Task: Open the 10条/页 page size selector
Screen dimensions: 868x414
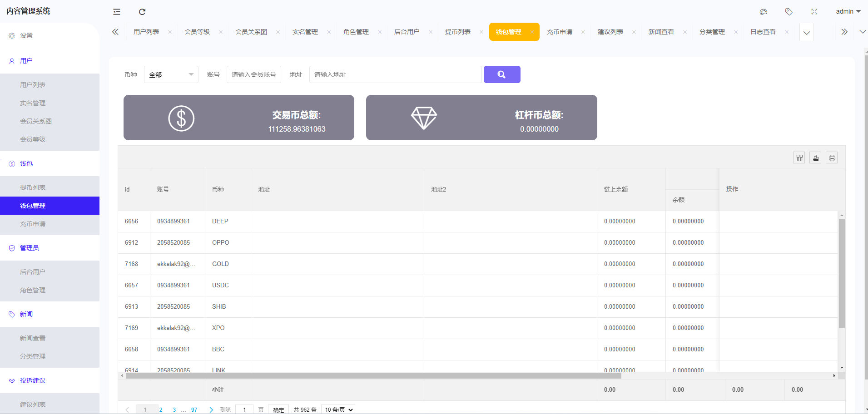Action: pyautogui.click(x=337, y=409)
